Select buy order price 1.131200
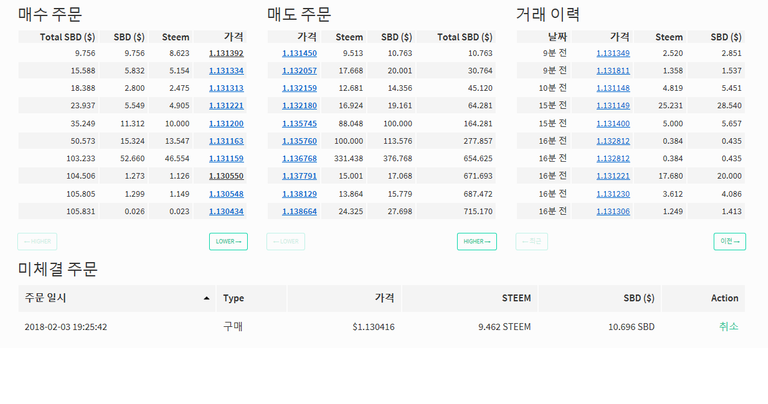 [225, 123]
